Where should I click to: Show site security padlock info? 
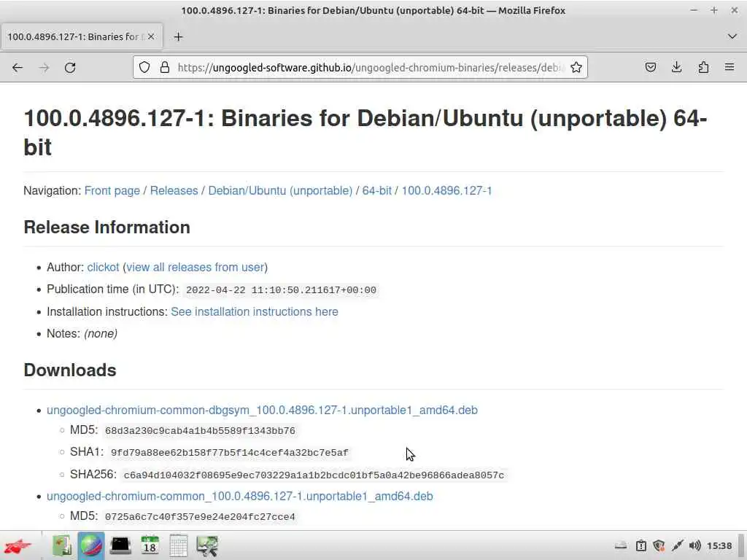165,67
